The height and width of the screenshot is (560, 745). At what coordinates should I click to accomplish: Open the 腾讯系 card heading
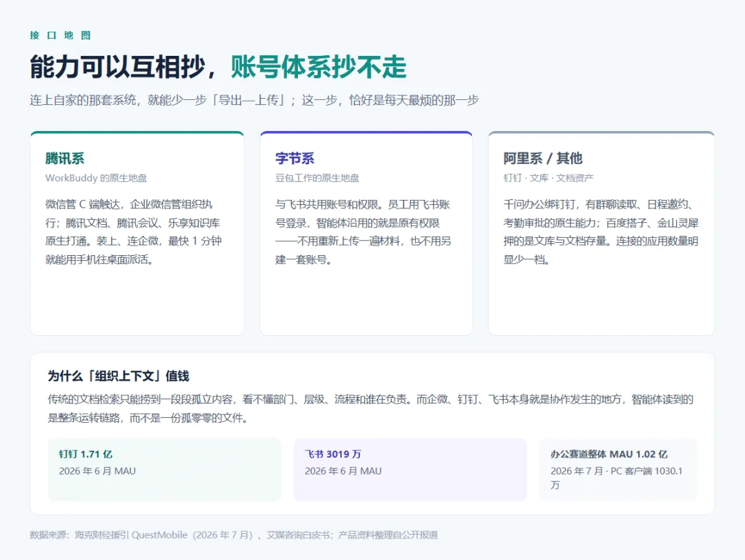click(65, 158)
